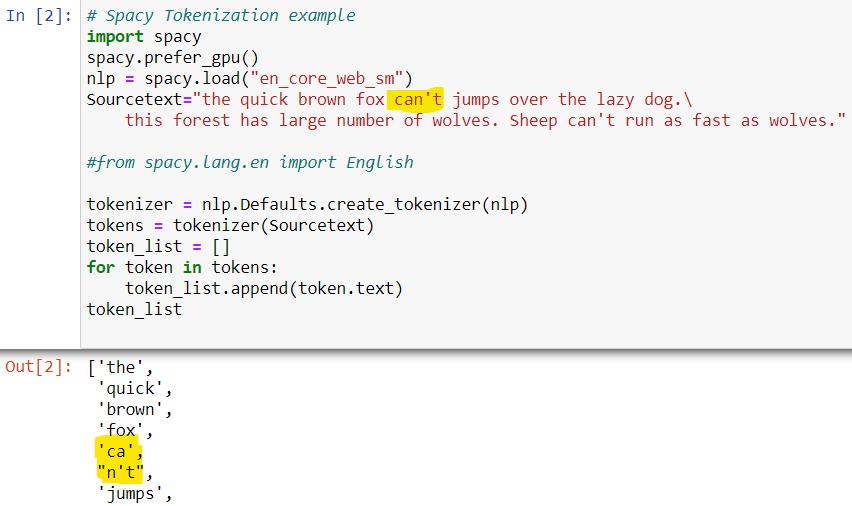The image size is (852, 506).
Task: Click the highlighted can't in Sourcetext
Action: [x=417, y=99]
